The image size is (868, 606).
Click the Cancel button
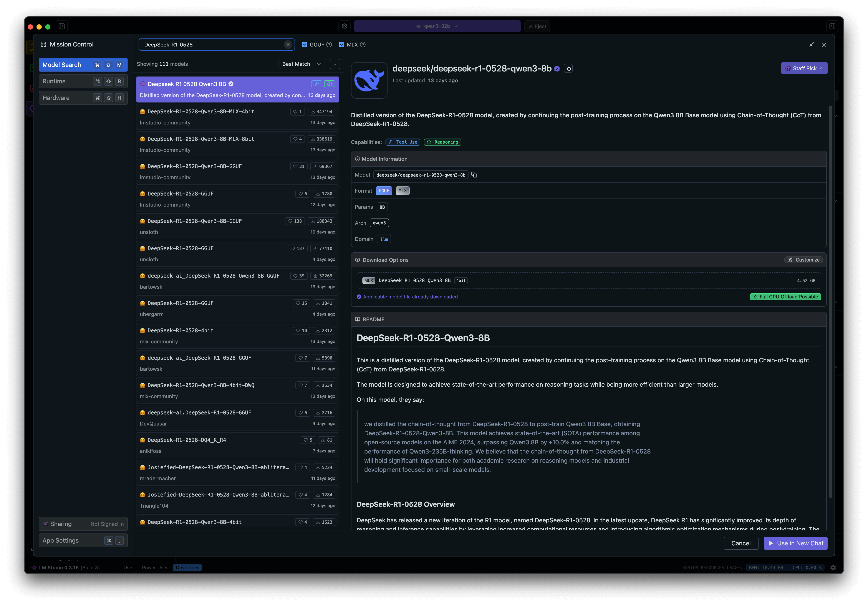pos(740,543)
